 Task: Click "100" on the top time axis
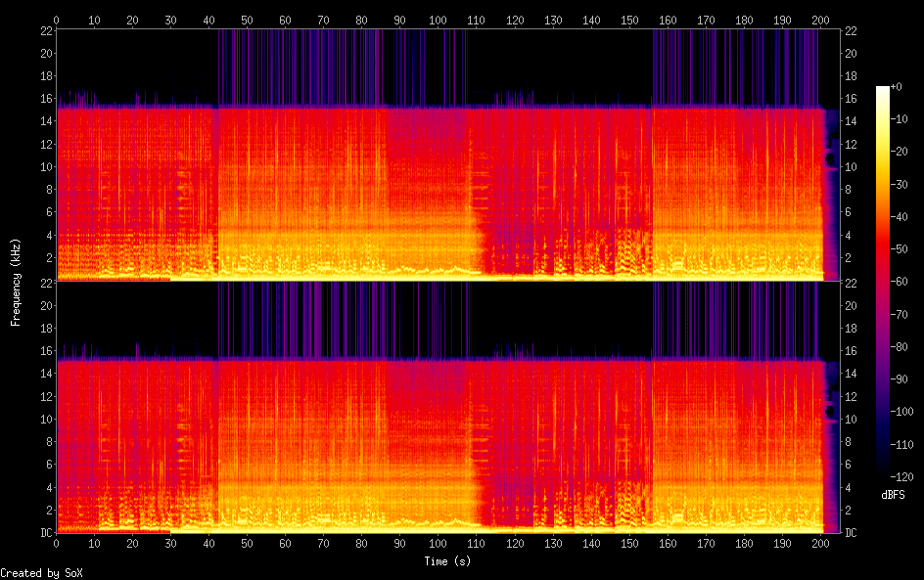pyautogui.click(x=438, y=20)
